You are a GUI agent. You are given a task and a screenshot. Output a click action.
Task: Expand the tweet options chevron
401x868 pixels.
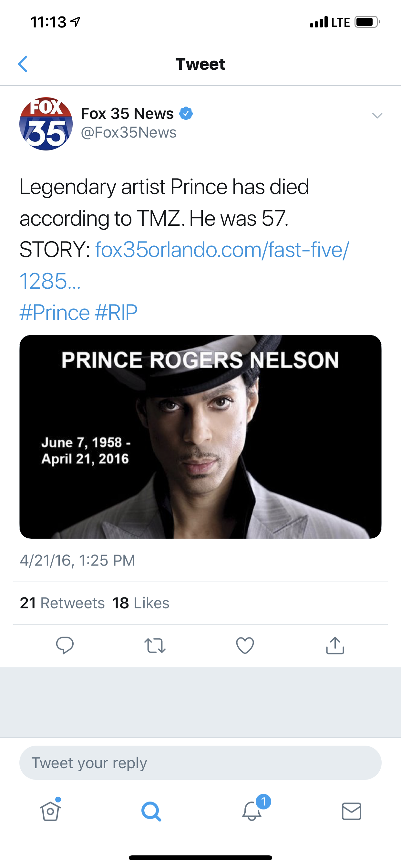tap(377, 116)
